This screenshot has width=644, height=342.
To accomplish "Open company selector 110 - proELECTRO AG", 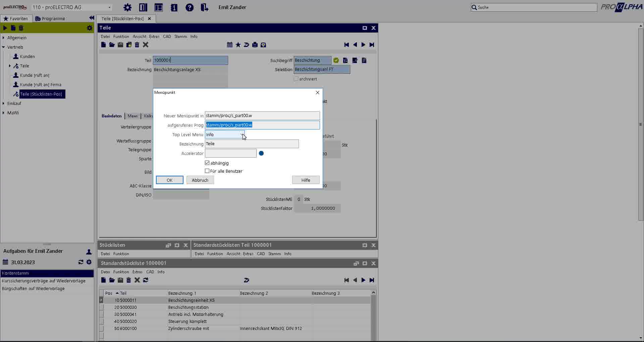I will pos(72,7).
